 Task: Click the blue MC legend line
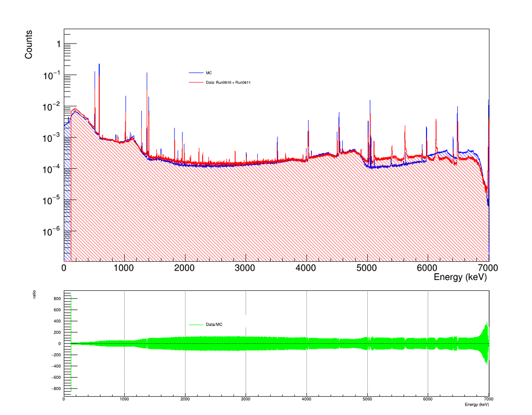(196, 73)
